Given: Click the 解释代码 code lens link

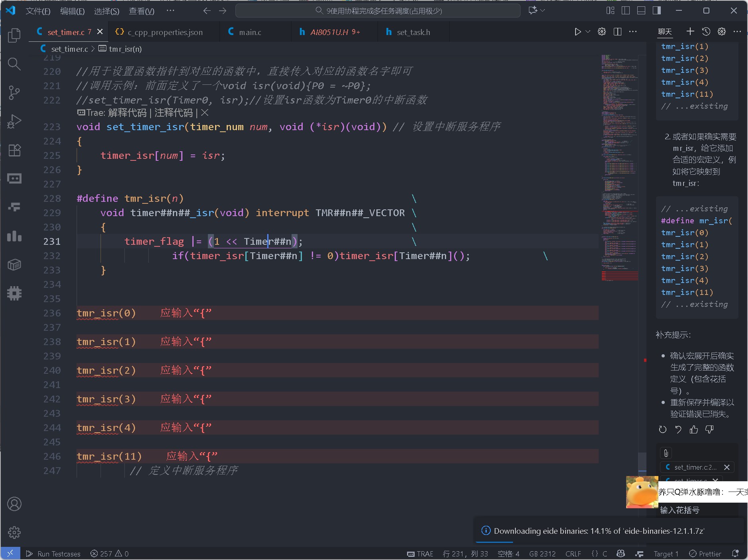Looking at the screenshot, I should [x=127, y=113].
